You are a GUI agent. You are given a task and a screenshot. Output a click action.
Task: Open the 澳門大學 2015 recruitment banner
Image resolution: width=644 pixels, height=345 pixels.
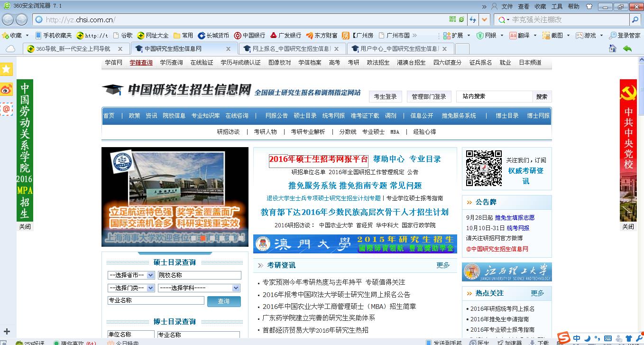click(x=355, y=244)
